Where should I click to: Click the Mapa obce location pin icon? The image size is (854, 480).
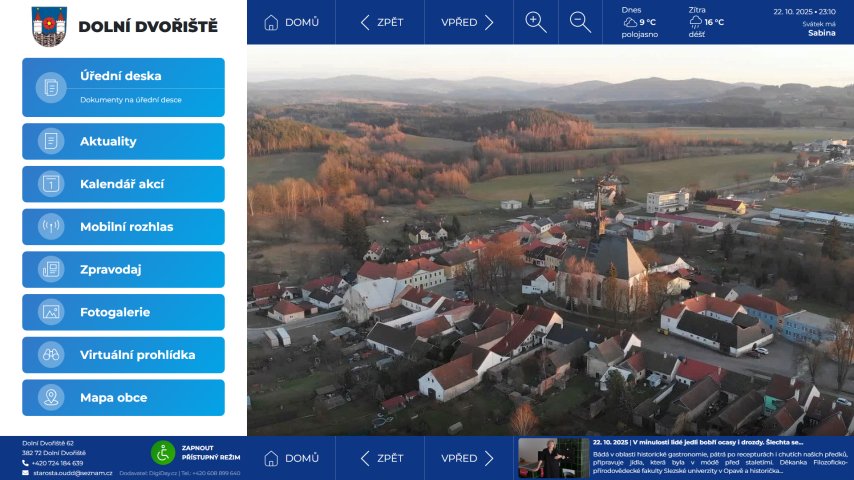51,398
